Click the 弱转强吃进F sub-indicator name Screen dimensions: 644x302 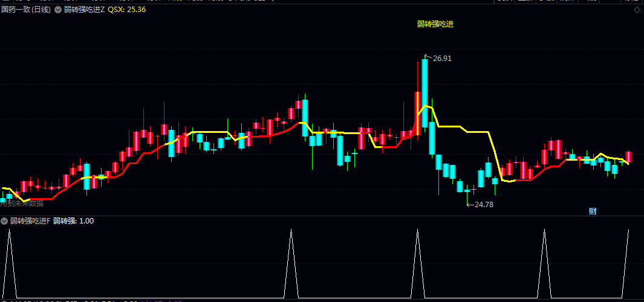coord(30,221)
